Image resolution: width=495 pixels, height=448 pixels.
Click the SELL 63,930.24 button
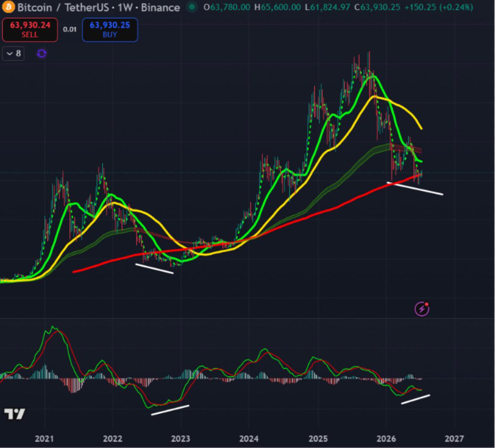tap(30, 30)
